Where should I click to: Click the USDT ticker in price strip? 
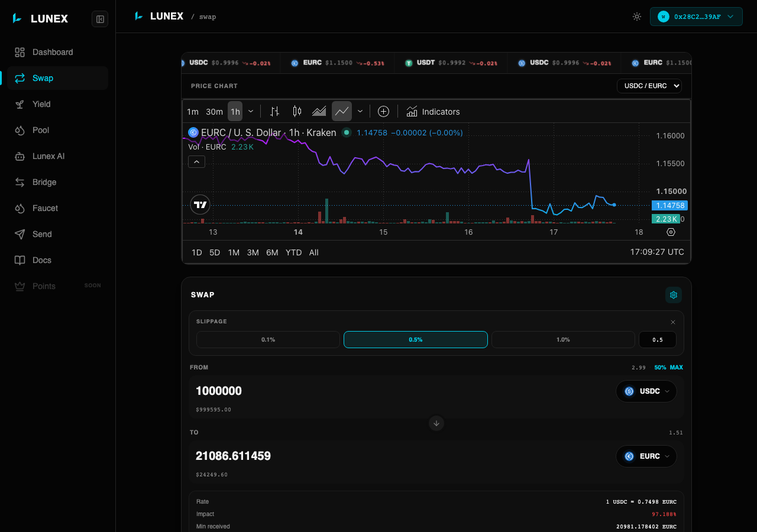click(450, 63)
